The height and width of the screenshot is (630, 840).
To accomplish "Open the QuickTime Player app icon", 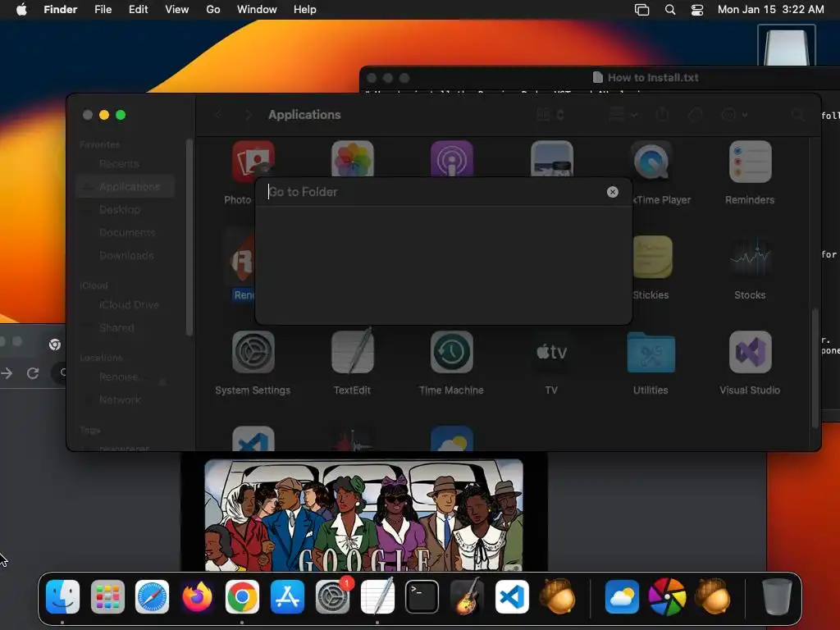I will (x=651, y=160).
